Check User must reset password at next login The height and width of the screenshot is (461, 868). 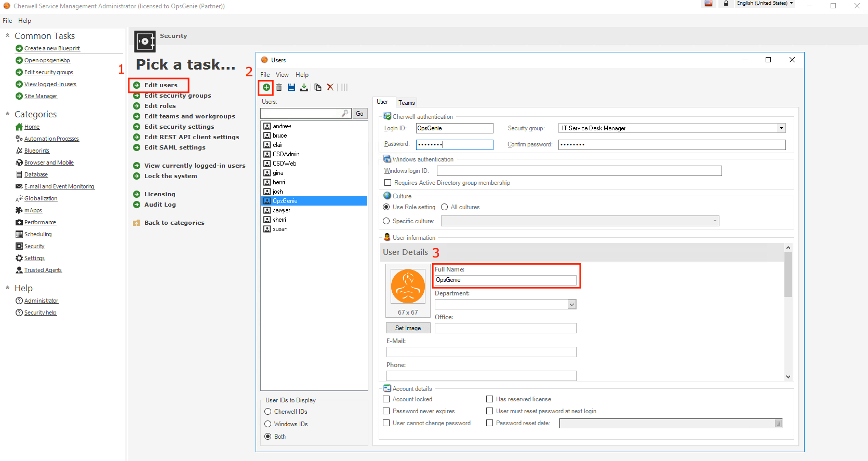point(490,411)
